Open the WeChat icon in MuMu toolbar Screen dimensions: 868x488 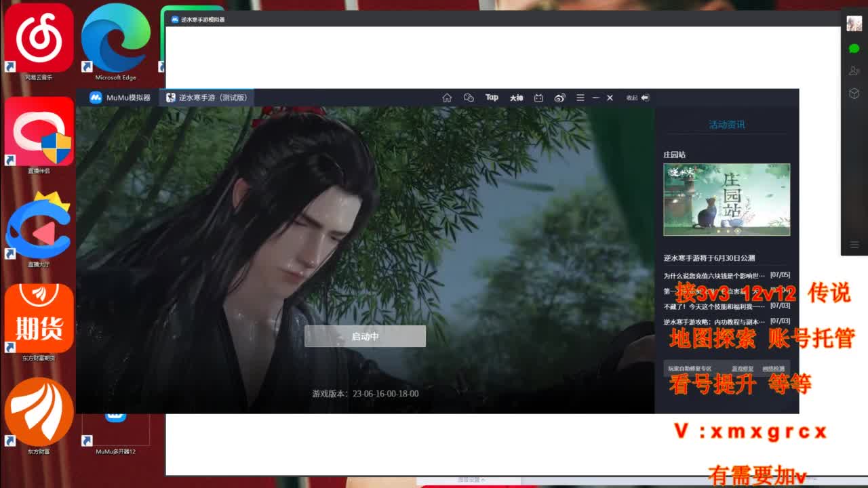(x=469, y=98)
